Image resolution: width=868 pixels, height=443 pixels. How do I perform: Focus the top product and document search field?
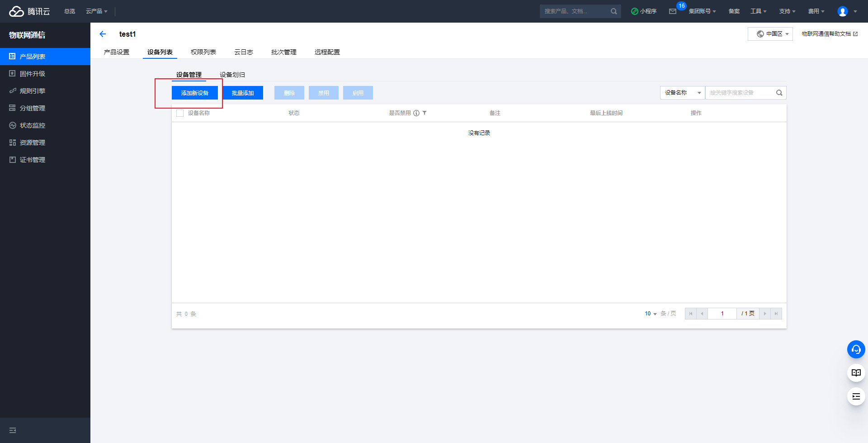(575, 11)
